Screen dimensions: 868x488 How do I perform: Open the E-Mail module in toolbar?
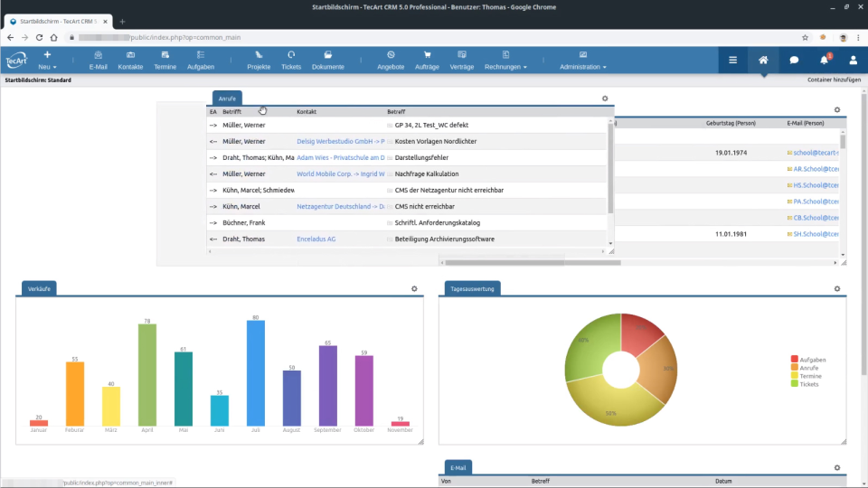pyautogui.click(x=98, y=61)
